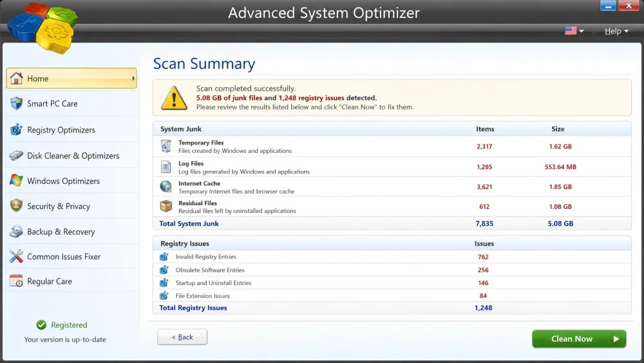Select Common Issues Fixer
The image size is (644, 363).
pyautogui.click(x=71, y=257)
